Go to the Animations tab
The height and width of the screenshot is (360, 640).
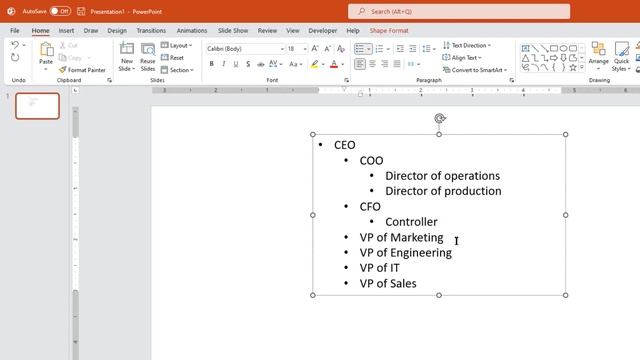[192, 31]
